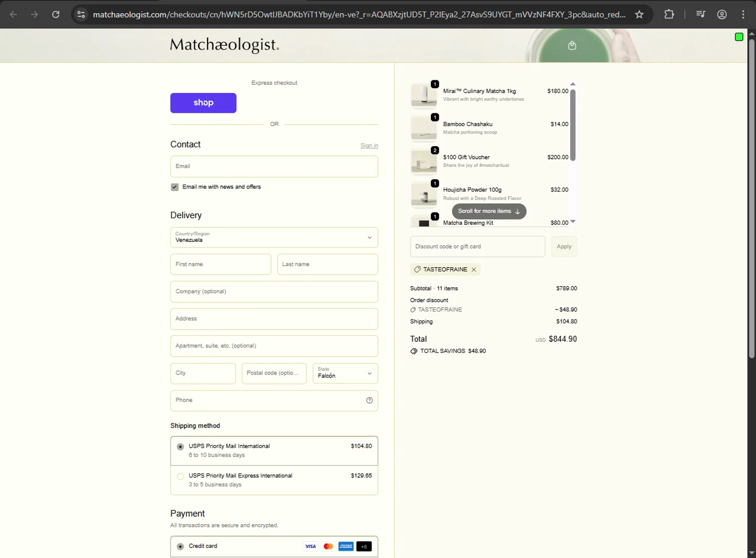Image resolution: width=756 pixels, height=558 pixels.
Task: Click Bamboo Chashaku product thumbnail
Action: pos(424,128)
